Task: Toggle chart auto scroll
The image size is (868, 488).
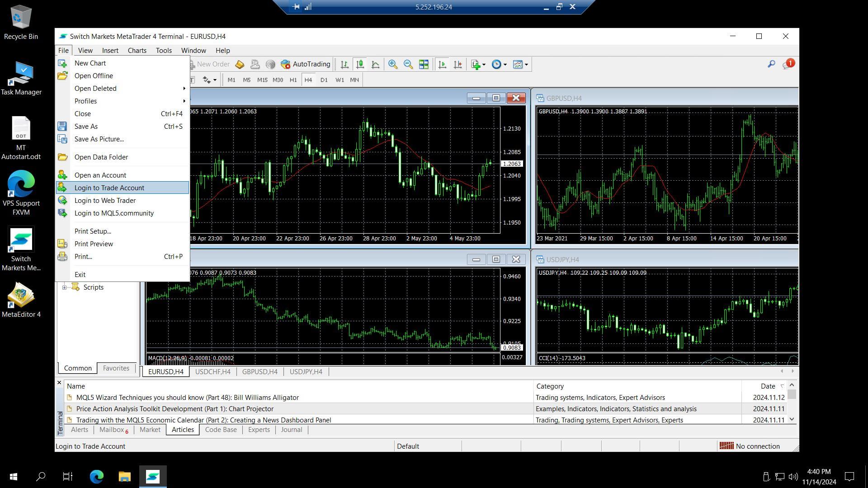Action: [442, 64]
